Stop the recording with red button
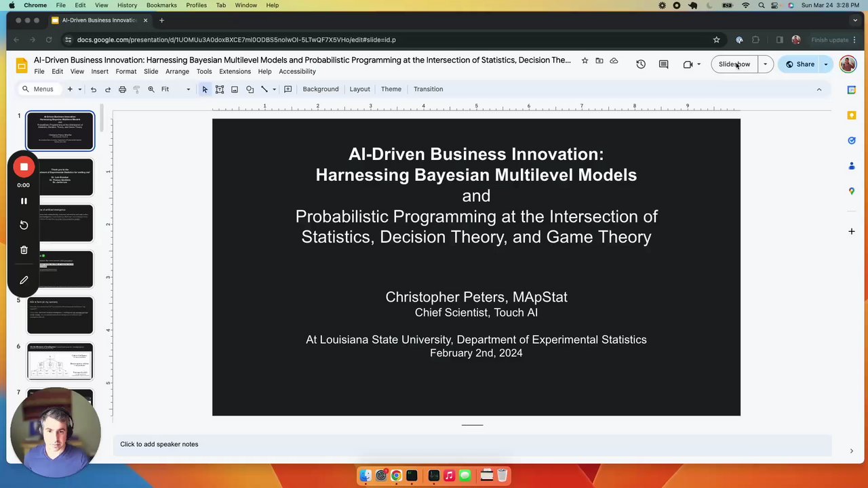868x488 pixels. tap(24, 167)
